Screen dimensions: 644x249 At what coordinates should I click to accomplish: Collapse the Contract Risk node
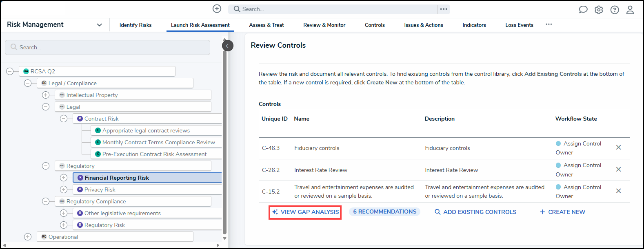64,119
